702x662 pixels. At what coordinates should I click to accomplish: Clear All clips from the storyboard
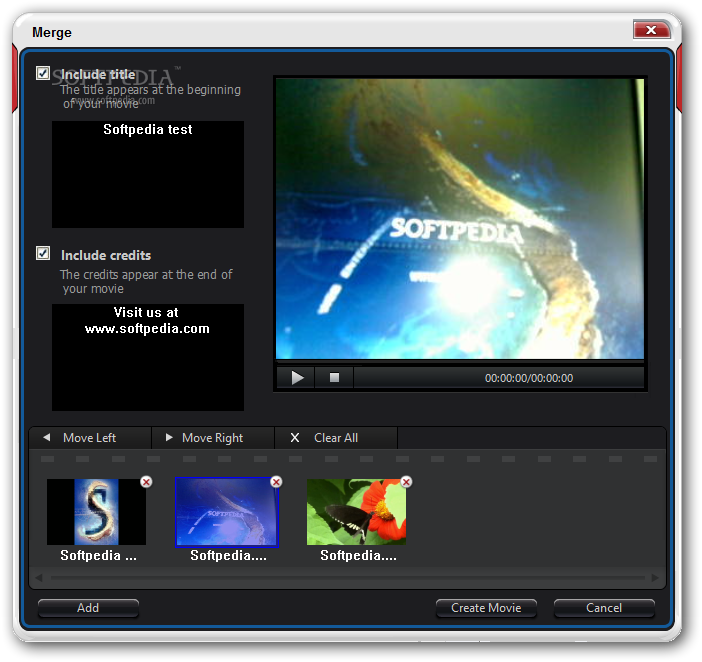[336, 438]
